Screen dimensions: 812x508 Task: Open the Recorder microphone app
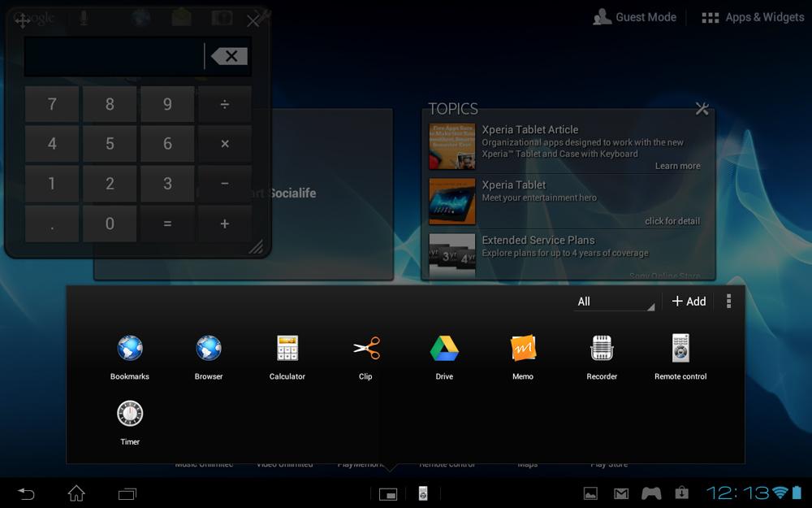602,357
